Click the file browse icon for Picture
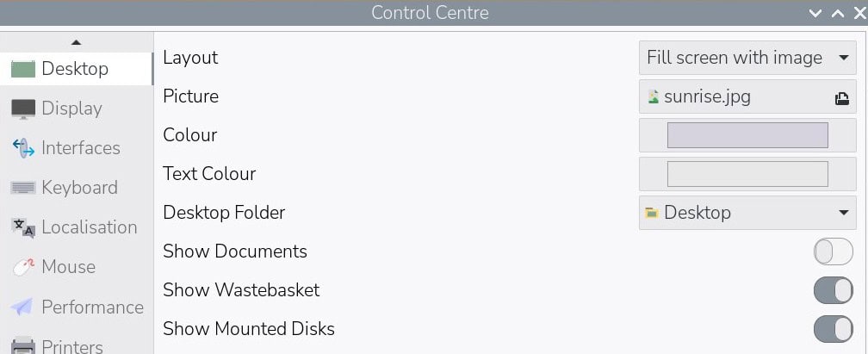Viewport: 868px width, 354px height. pos(842,98)
